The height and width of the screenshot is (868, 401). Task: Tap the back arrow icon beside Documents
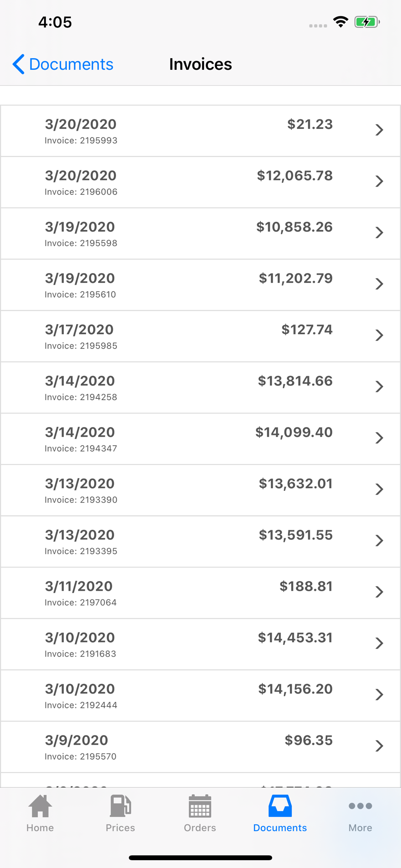18,64
